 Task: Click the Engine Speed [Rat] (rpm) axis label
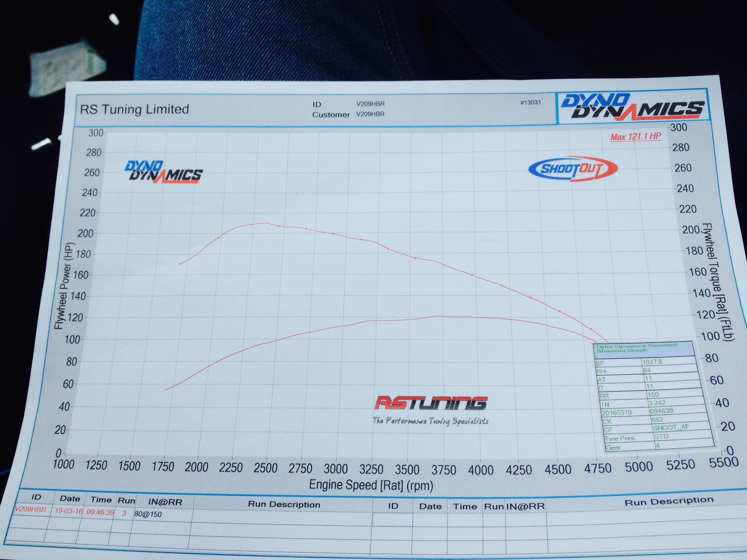371,485
